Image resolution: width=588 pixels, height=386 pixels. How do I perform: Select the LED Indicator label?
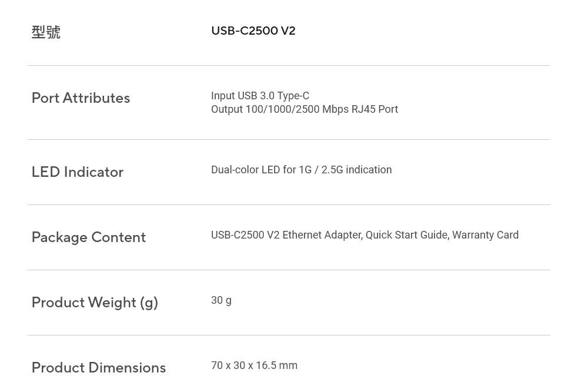point(77,172)
